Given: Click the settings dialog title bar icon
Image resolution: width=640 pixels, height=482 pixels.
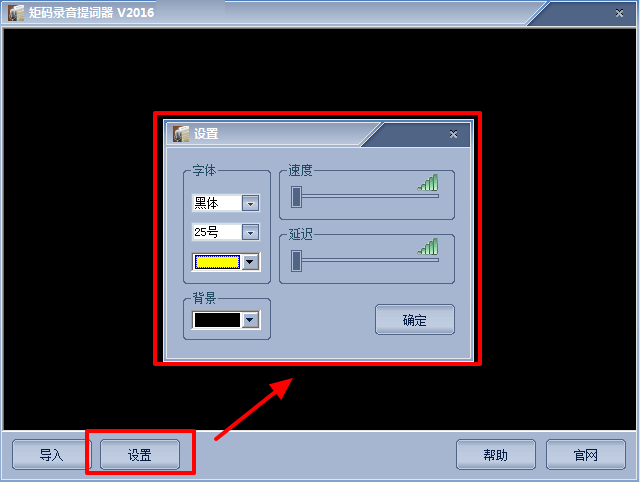Looking at the screenshot, I should [181, 133].
